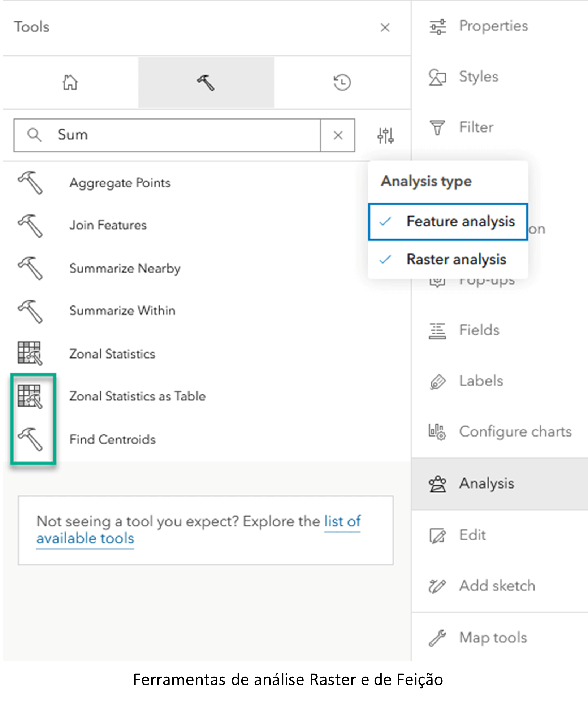
Task: Open Properties in the side toolbar
Action: [493, 26]
